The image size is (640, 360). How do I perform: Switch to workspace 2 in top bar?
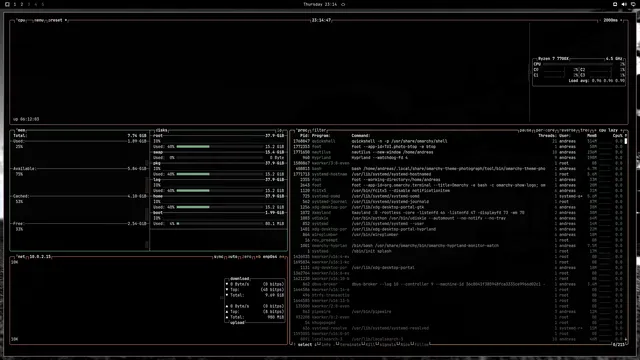coord(22,4)
